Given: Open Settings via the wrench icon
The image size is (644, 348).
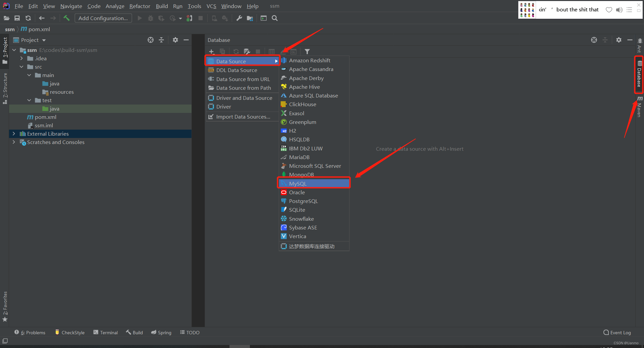Looking at the screenshot, I should click(x=239, y=18).
